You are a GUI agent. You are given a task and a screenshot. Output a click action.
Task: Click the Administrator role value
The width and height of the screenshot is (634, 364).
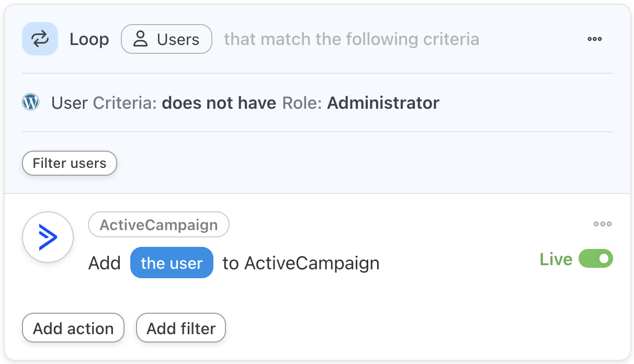383,103
